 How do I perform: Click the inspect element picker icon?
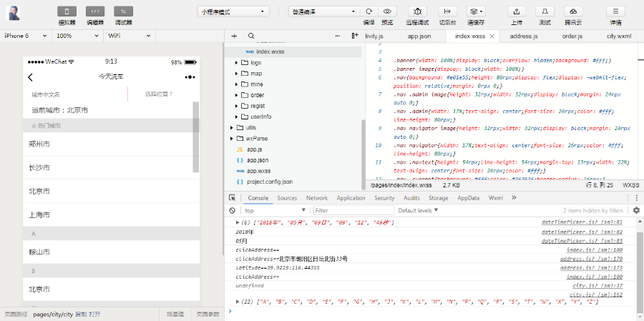click(x=233, y=198)
